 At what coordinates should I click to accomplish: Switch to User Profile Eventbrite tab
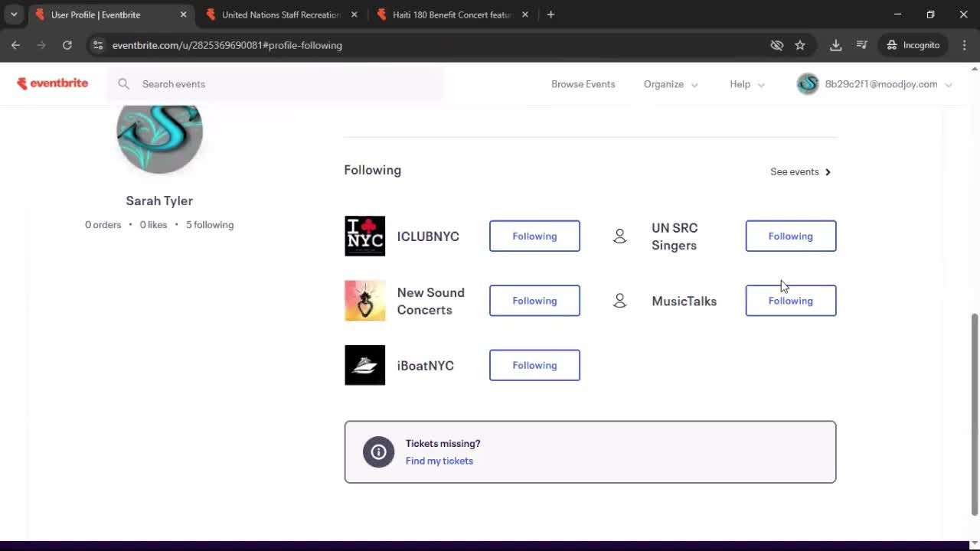(109, 15)
